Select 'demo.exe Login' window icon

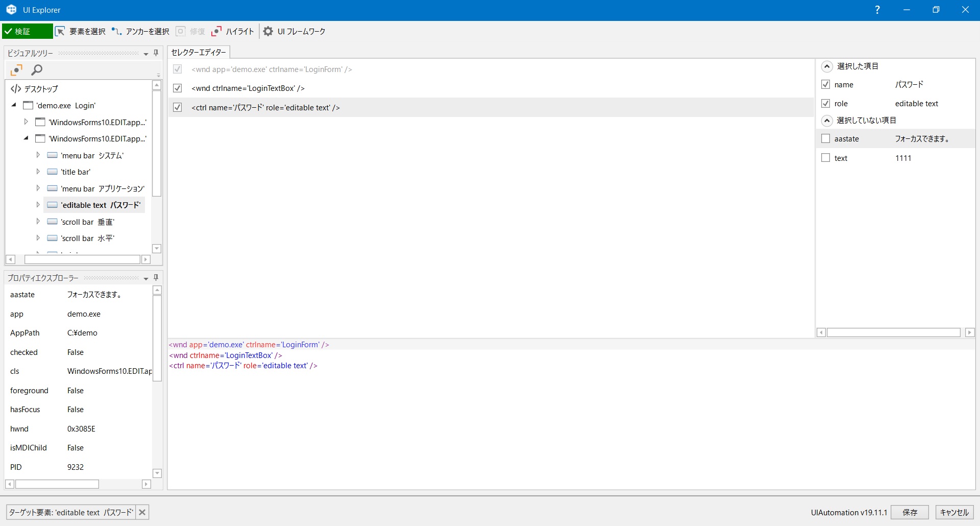[28, 105]
